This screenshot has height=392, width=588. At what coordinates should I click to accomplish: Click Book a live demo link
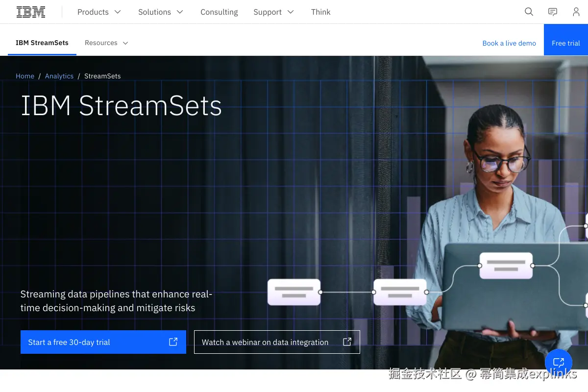(x=509, y=43)
